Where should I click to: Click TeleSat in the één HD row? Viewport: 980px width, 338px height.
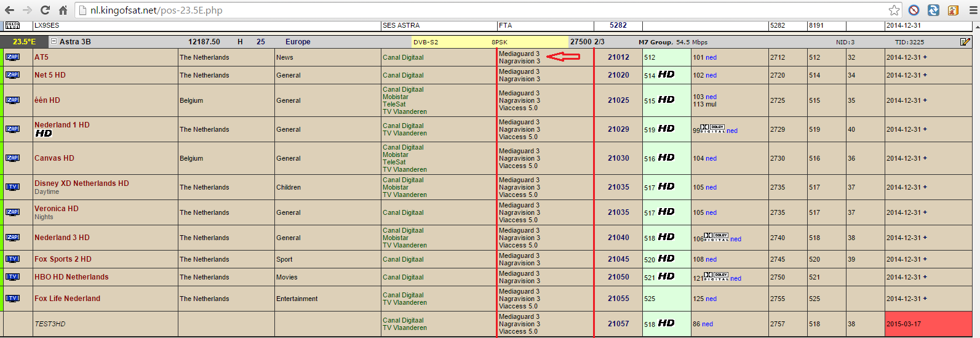(x=394, y=104)
